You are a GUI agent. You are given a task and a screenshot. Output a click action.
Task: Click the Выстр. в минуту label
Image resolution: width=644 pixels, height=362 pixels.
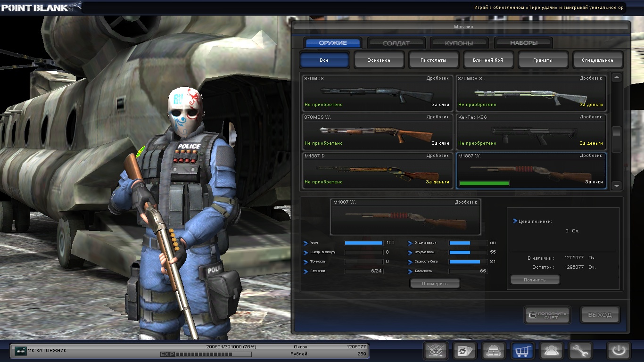click(323, 252)
